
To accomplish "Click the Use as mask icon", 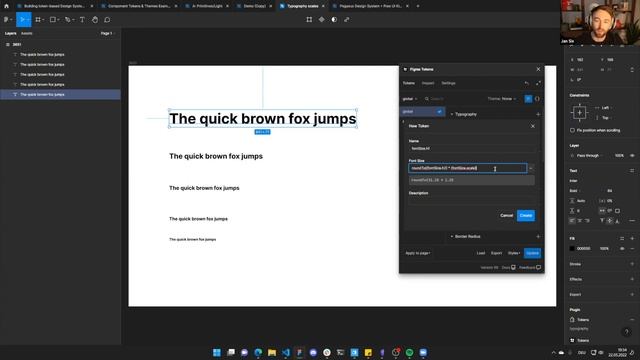I will pyautogui.click(x=334, y=20).
